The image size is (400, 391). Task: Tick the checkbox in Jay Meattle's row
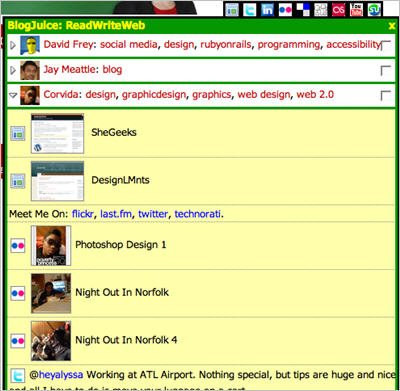click(x=386, y=70)
